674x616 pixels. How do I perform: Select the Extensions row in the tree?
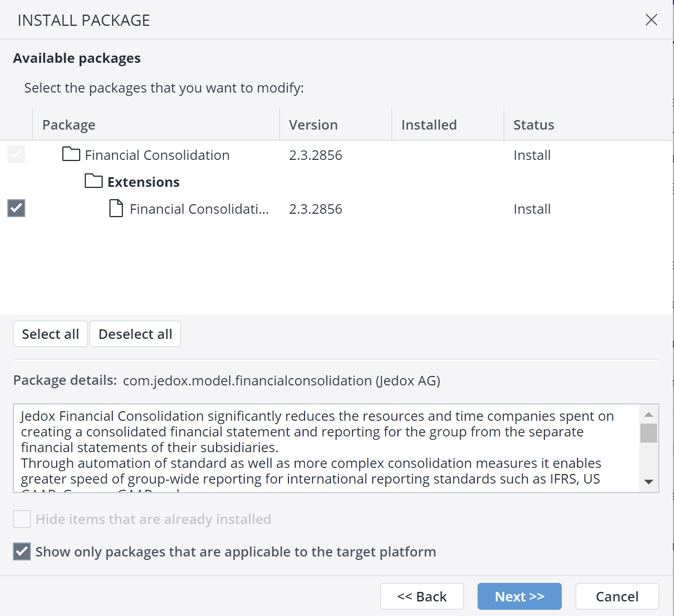pos(143,181)
